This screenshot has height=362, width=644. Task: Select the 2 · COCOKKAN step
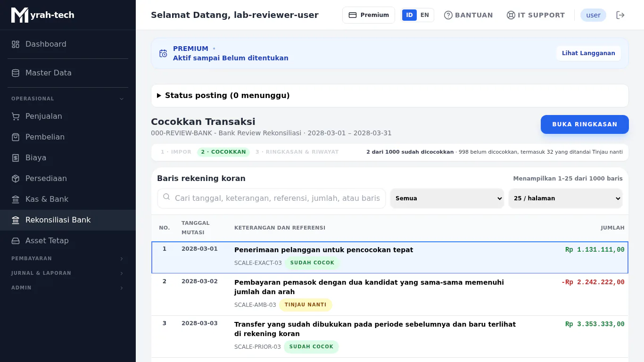[x=223, y=152]
